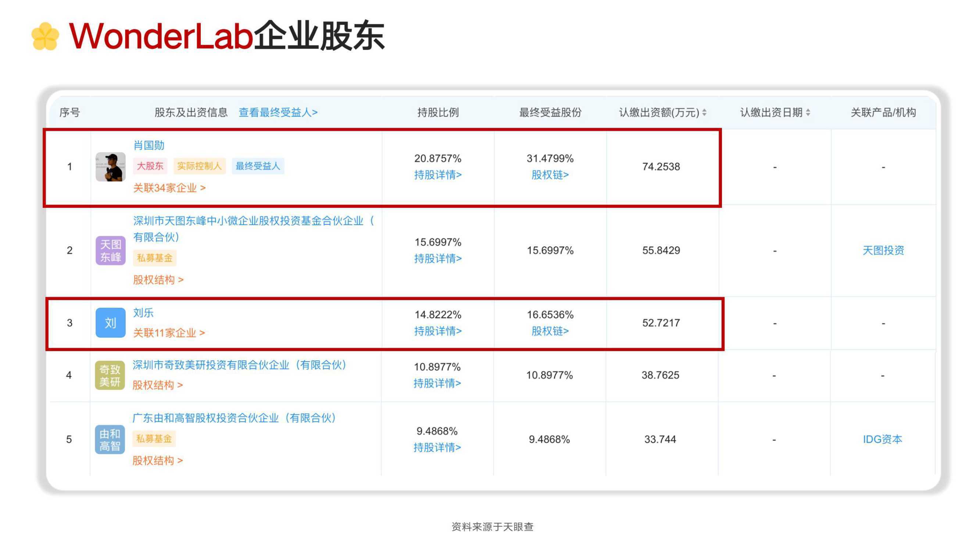The width and height of the screenshot is (980, 551).
Task: Select the 52.7217 capital value
Action: click(x=661, y=323)
